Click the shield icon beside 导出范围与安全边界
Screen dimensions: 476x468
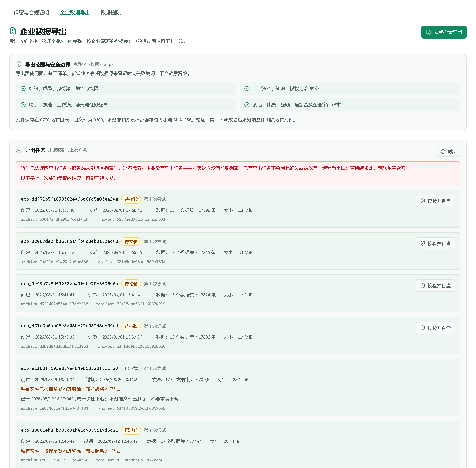[x=19, y=64]
